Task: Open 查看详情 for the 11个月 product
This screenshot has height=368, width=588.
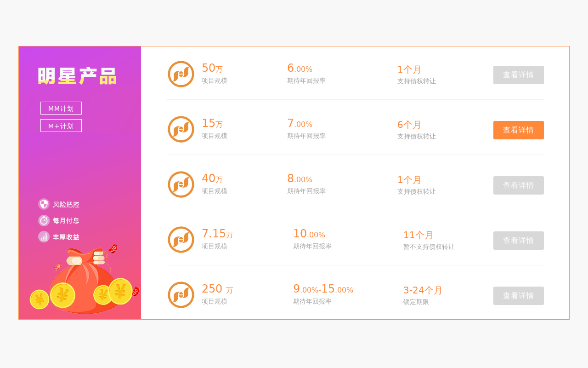Action: click(x=518, y=241)
